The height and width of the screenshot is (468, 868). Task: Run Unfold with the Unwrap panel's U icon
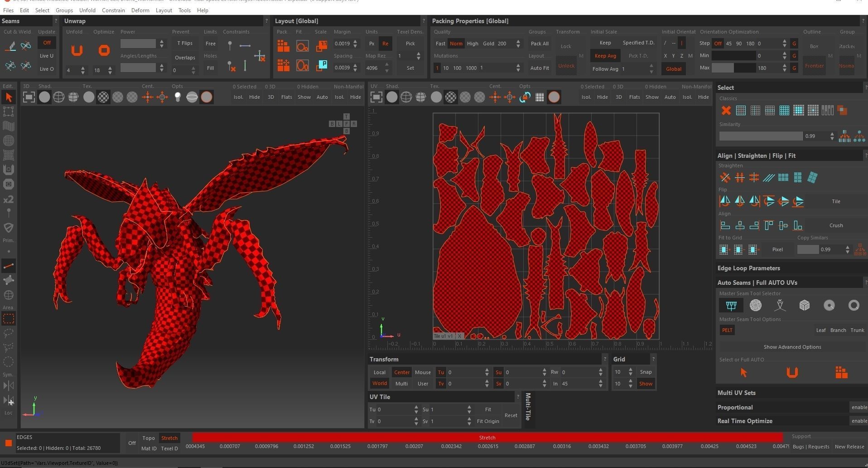pos(77,50)
